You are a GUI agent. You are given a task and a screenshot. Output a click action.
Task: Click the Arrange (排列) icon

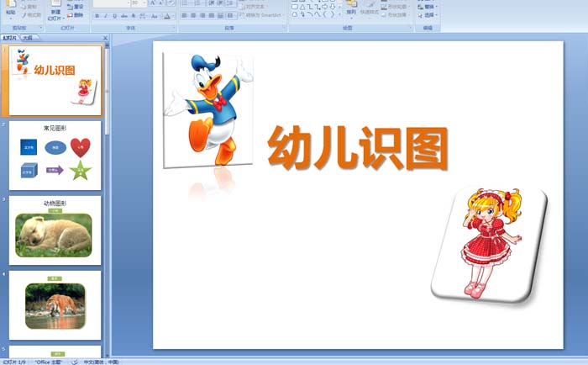point(351,5)
